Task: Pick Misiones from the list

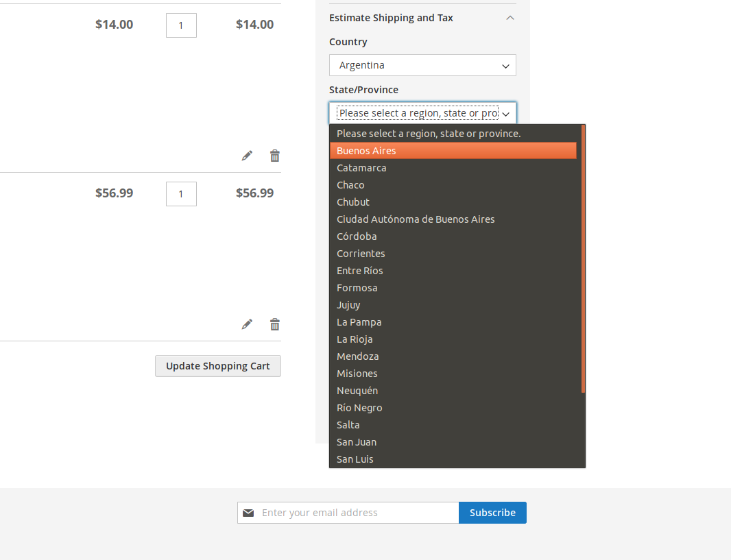Action: pyautogui.click(x=453, y=374)
